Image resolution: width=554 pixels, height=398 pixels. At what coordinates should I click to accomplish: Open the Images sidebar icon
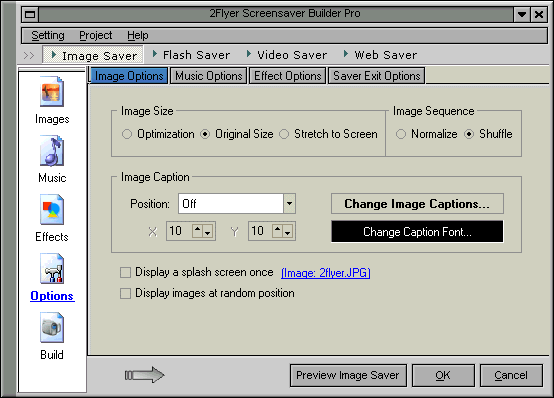52,92
